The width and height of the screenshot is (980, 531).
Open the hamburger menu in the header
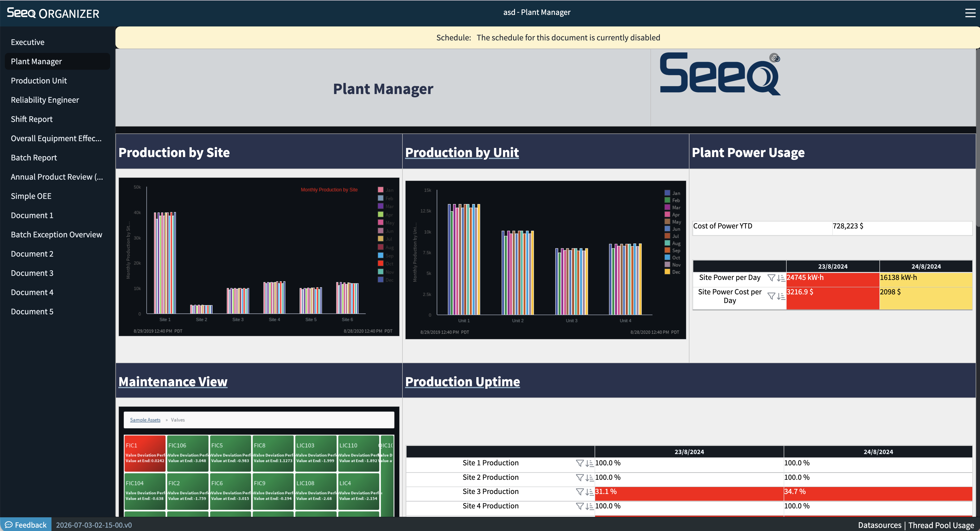[970, 13]
